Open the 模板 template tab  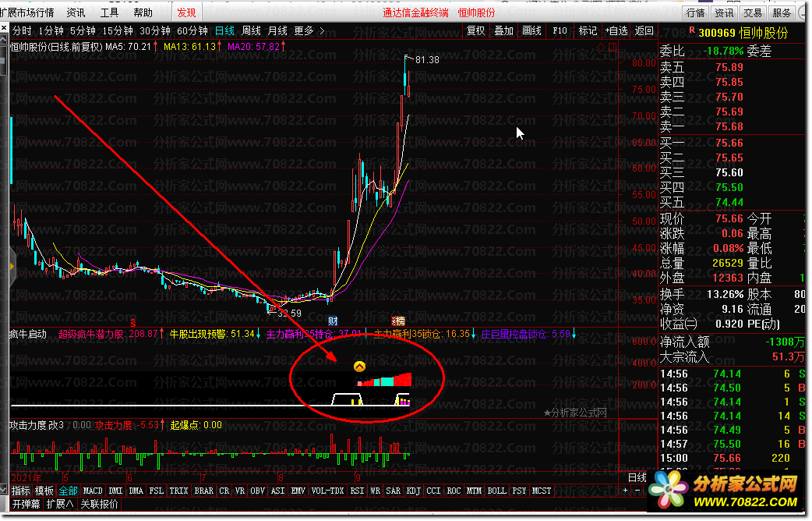[x=44, y=491]
